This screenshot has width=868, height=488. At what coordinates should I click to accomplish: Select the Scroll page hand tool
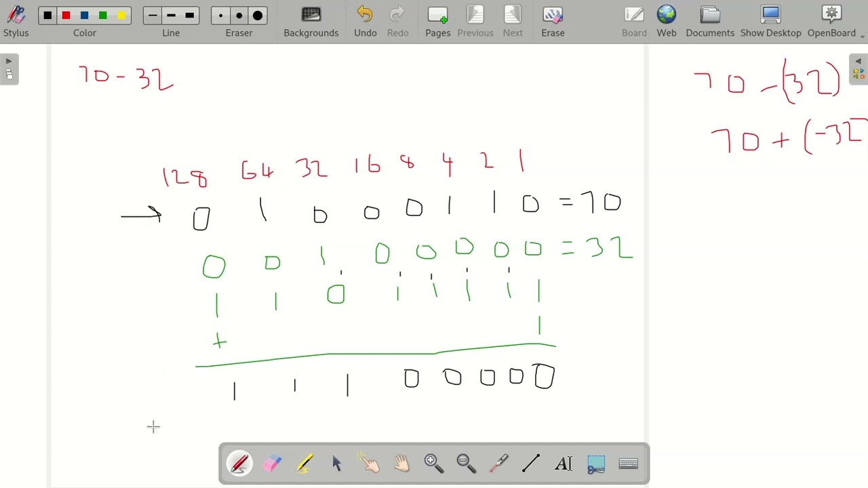[x=402, y=464]
